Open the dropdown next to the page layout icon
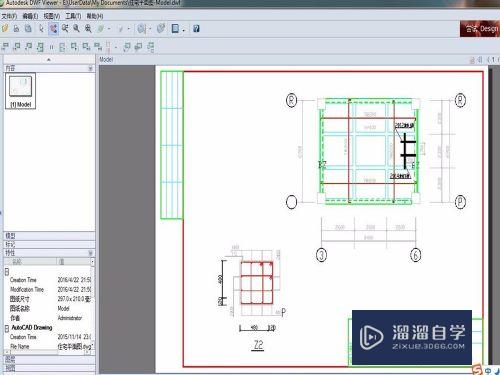This screenshot has height=375, width=500. point(184,29)
